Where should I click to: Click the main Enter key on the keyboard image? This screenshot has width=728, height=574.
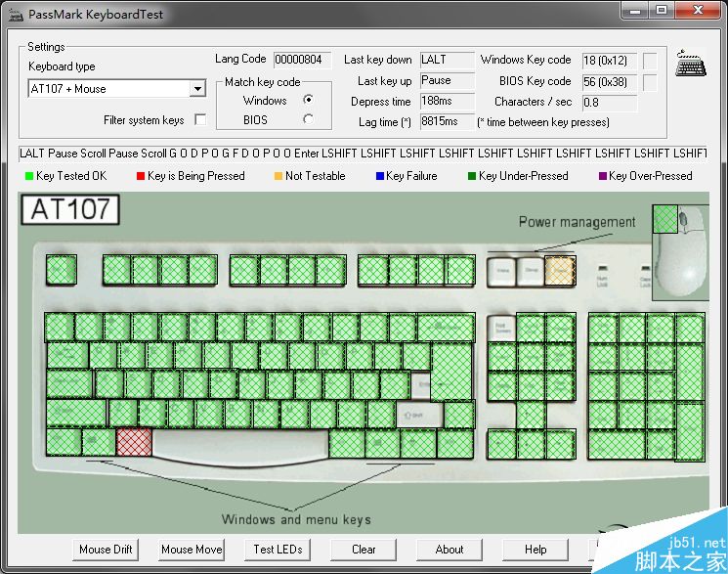(x=451, y=372)
